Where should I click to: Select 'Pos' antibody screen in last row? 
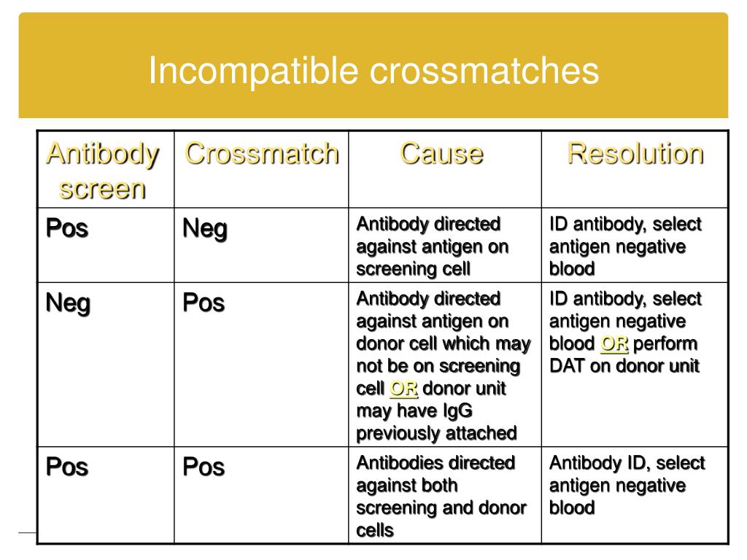pos(67,467)
